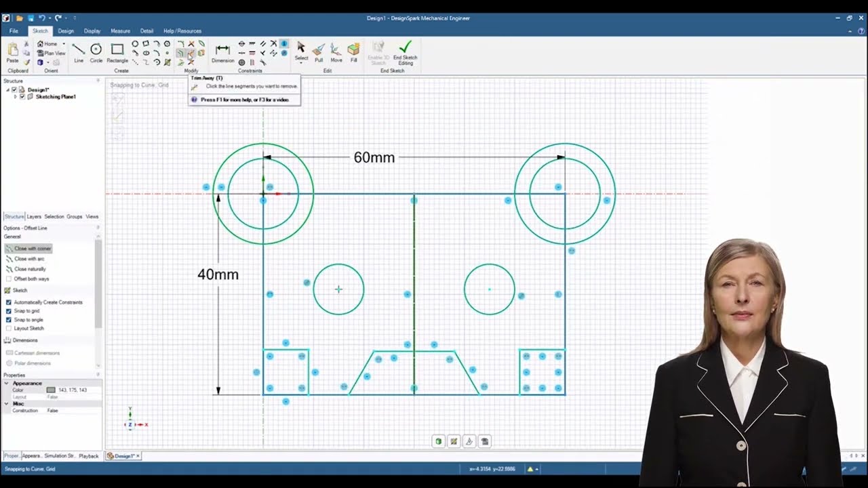This screenshot has width=868, height=488.
Task: Open the Redo history dropdown arrow
Action: (65, 18)
